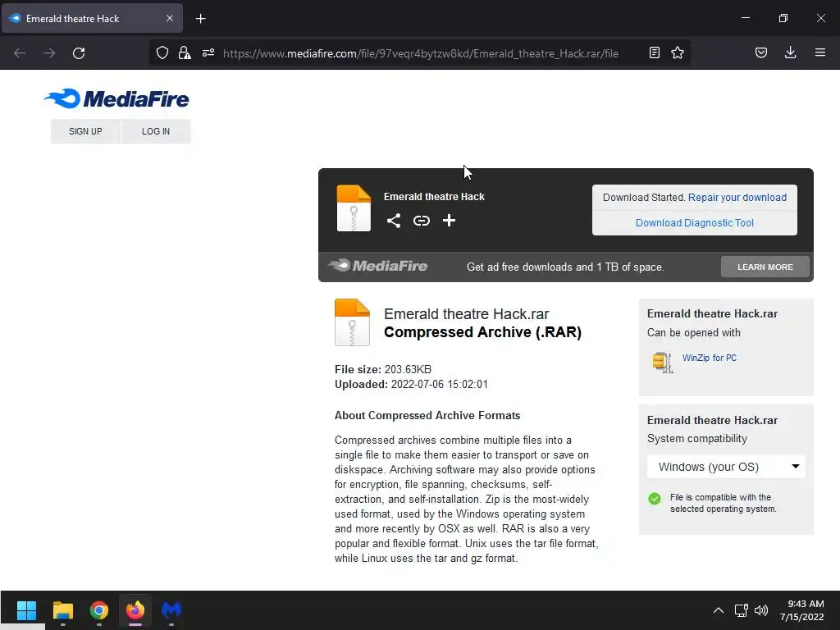840x630 pixels.
Task: Click the Firefox taskbar icon
Action: [135, 610]
